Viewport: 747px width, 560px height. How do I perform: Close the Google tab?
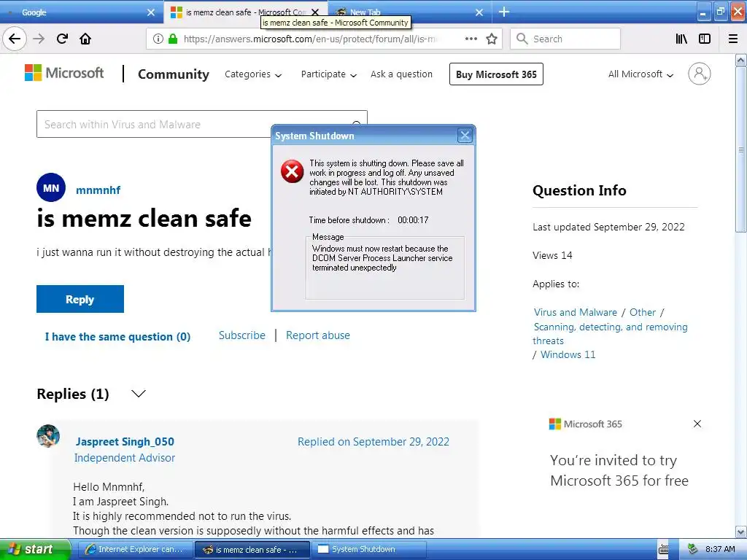point(151,12)
